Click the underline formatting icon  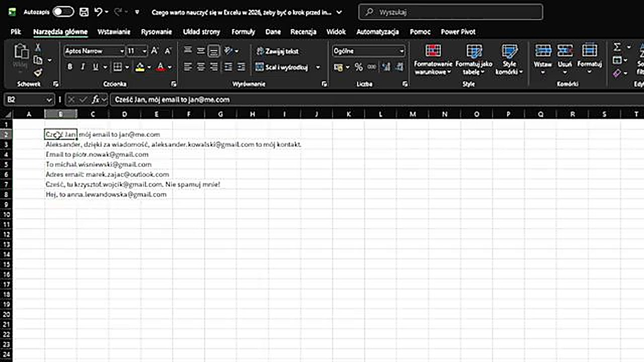(x=95, y=67)
